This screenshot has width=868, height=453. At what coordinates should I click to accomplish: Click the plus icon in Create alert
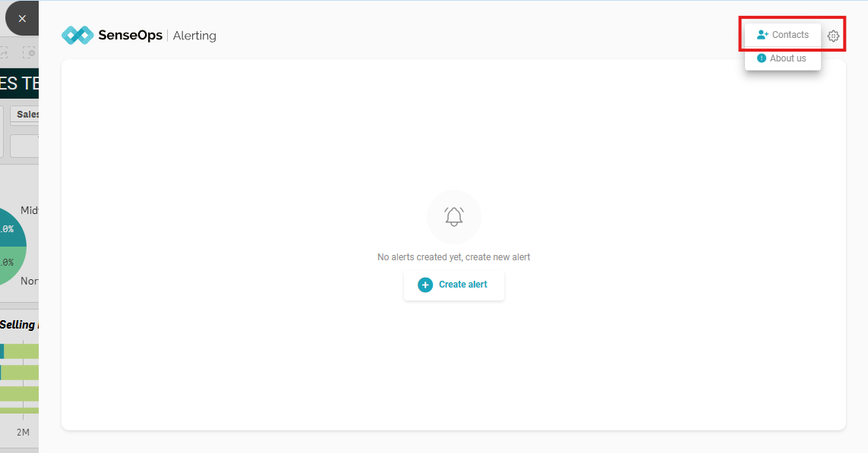coord(425,285)
